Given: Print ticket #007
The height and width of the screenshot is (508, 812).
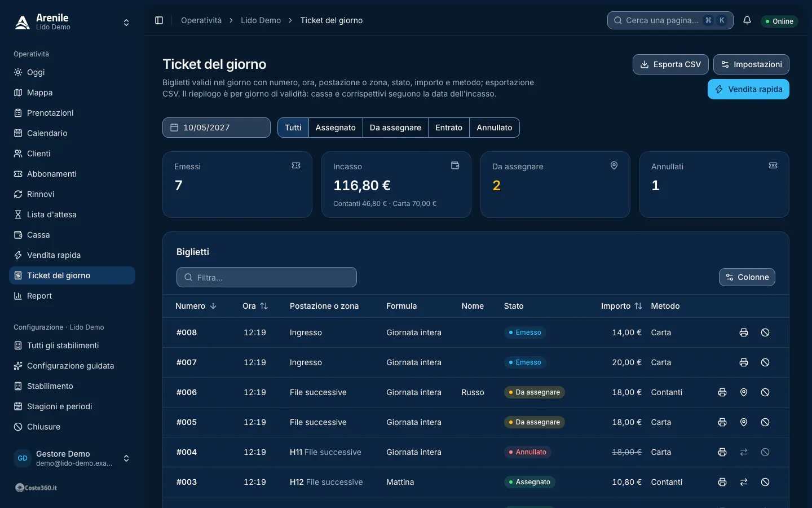Looking at the screenshot, I should pyautogui.click(x=744, y=362).
